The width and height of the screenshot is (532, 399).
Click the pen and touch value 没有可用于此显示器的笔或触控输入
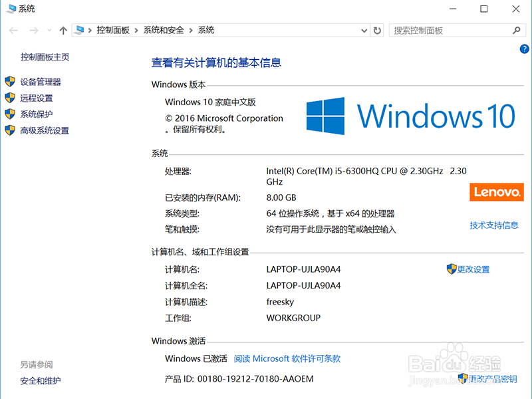coord(331,229)
